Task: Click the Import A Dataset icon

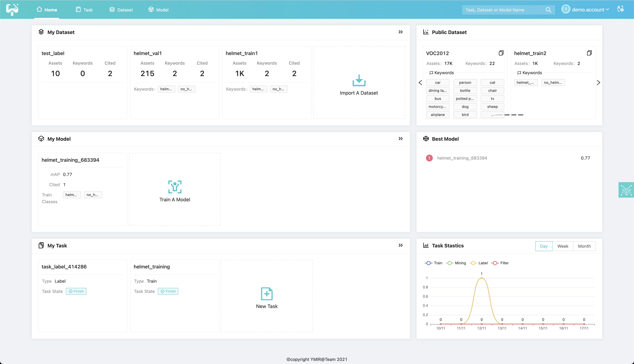Action: pos(359,81)
